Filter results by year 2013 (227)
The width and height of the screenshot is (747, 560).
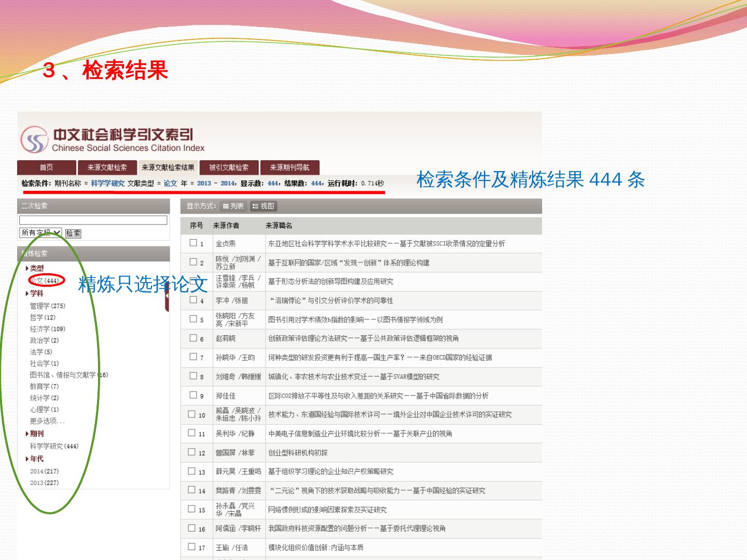(x=45, y=483)
